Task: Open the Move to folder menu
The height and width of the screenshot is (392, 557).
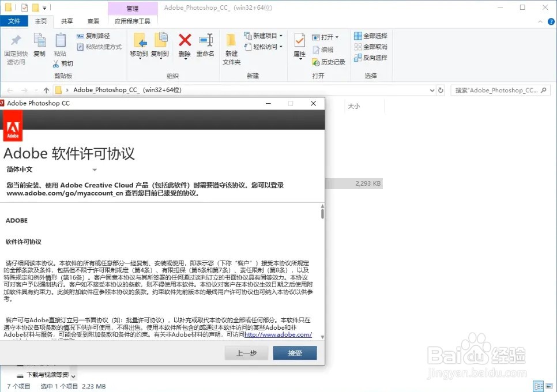Action: coord(139,45)
